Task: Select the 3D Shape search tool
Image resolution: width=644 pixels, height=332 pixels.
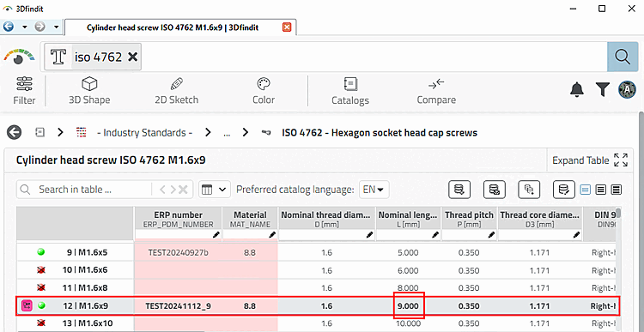Action: 89,91
